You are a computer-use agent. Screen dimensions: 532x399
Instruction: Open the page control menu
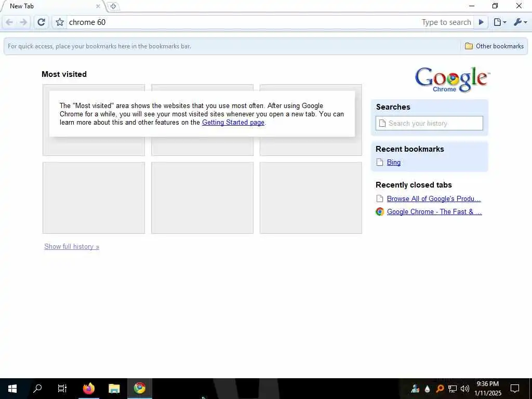500,22
